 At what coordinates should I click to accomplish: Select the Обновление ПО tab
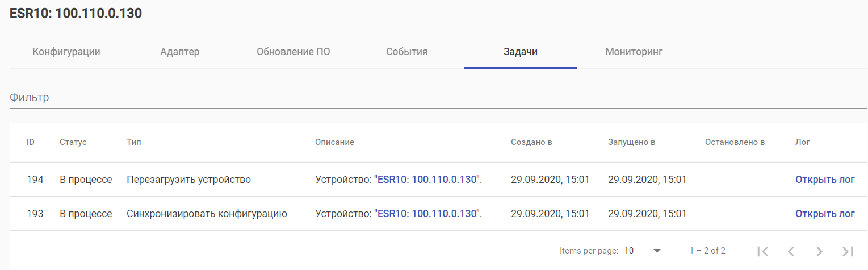coord(293,52)
